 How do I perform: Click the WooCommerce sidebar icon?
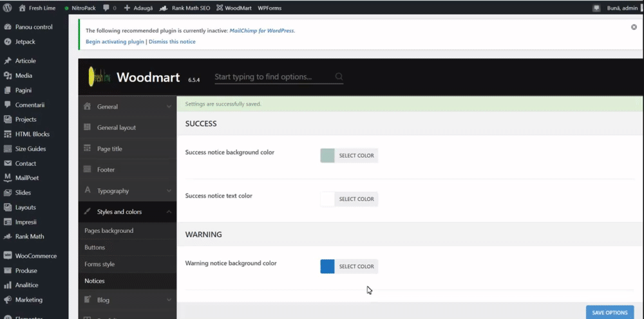point(7,255)
